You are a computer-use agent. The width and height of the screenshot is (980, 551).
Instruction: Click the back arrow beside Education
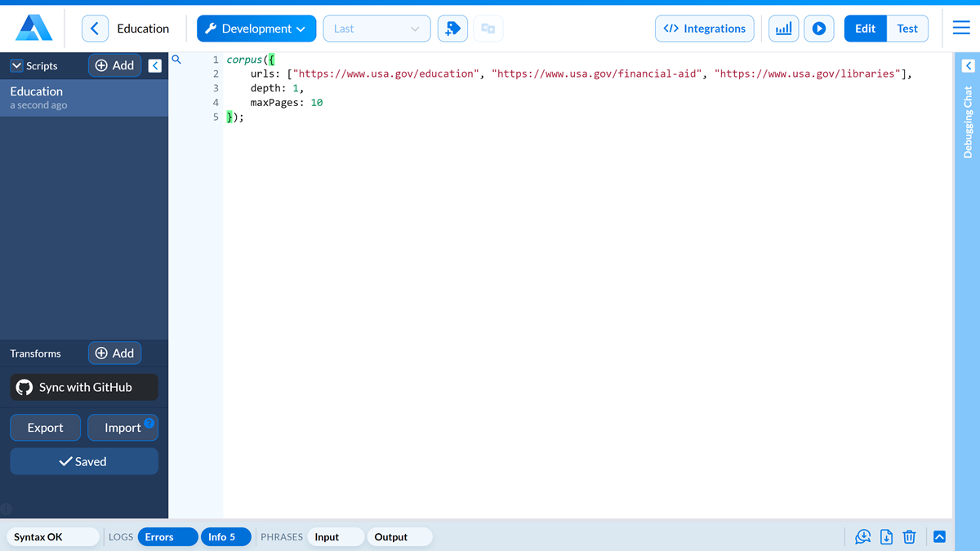point(95,28)
